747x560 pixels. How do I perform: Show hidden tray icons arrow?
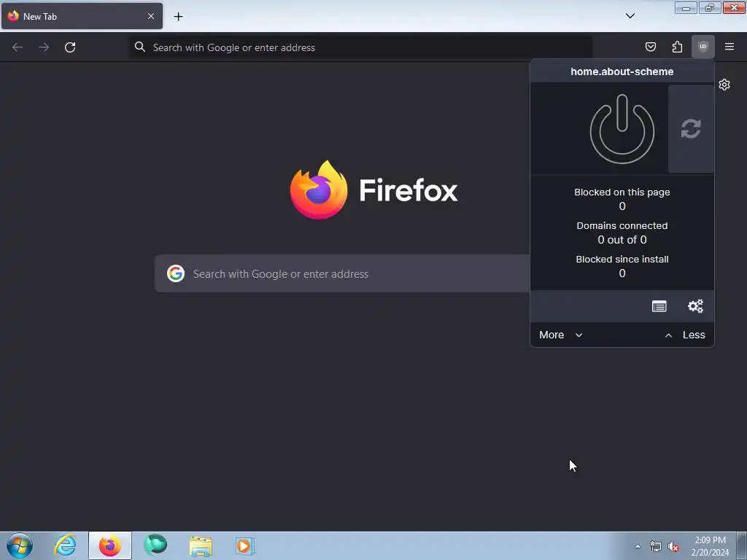[x=638, y=546]
